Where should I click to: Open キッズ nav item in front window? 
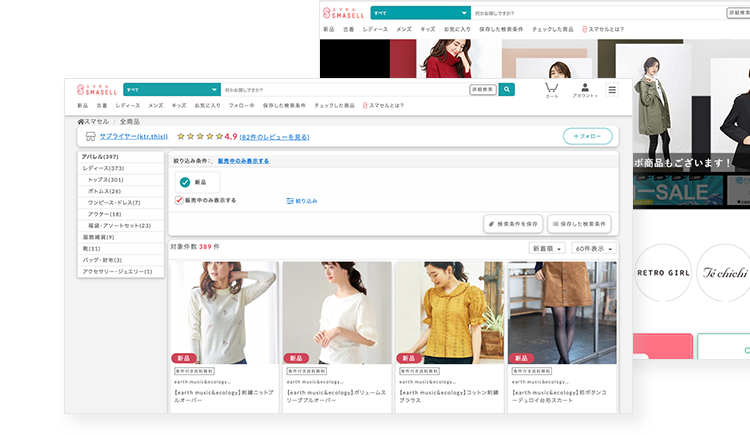point(179,106)
